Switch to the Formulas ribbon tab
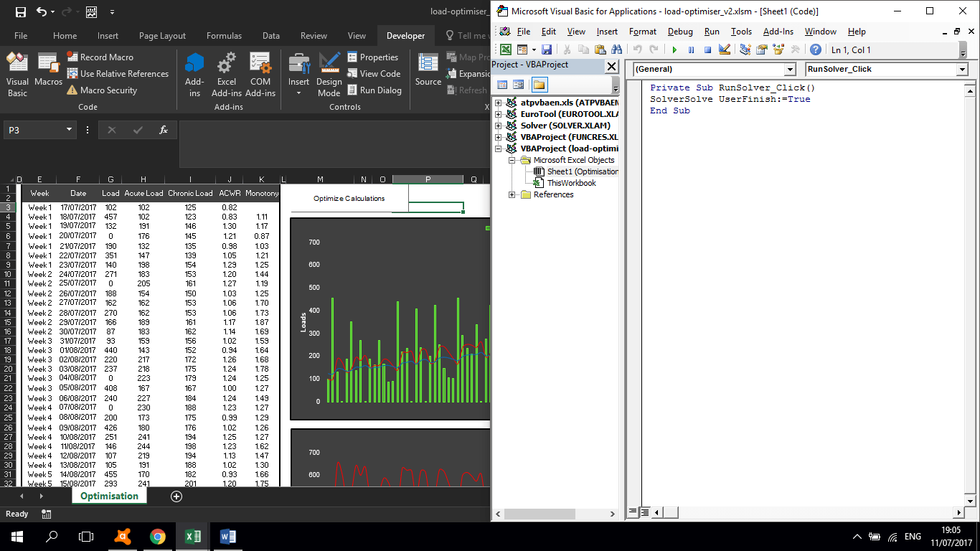The image size is (980, 551). click(224, 36)
